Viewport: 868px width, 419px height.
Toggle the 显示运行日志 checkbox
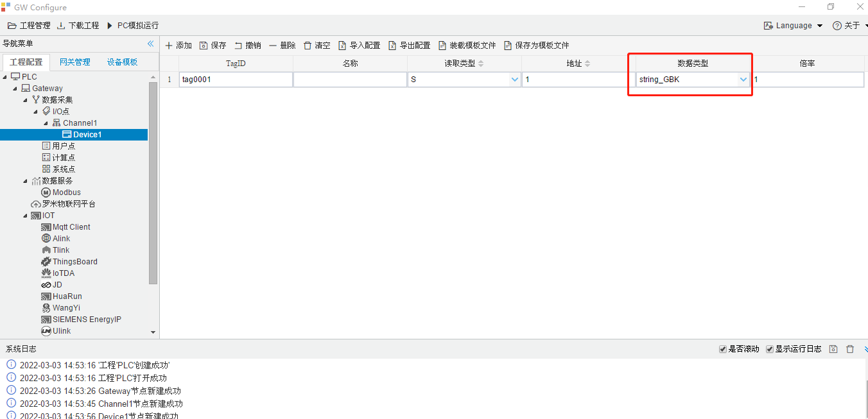[x=770, y=349]
